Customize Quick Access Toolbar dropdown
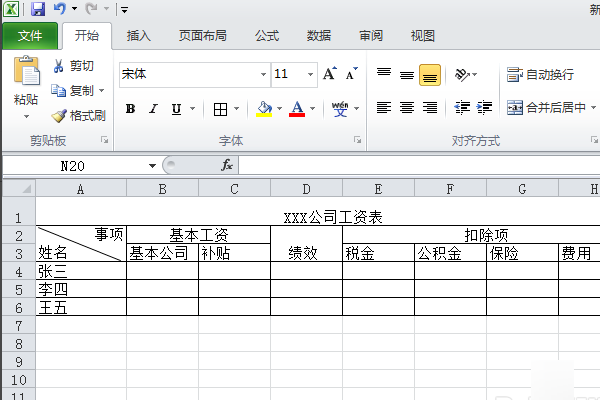 point(124,10)
